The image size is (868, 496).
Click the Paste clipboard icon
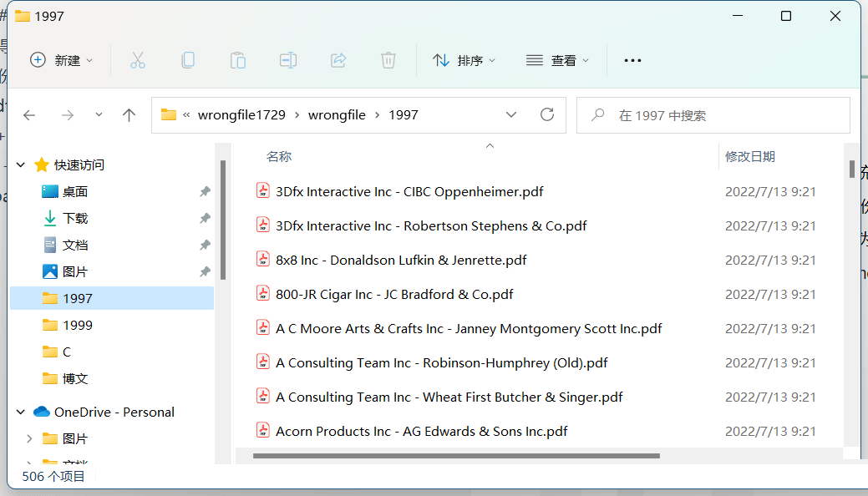point(238,60)
